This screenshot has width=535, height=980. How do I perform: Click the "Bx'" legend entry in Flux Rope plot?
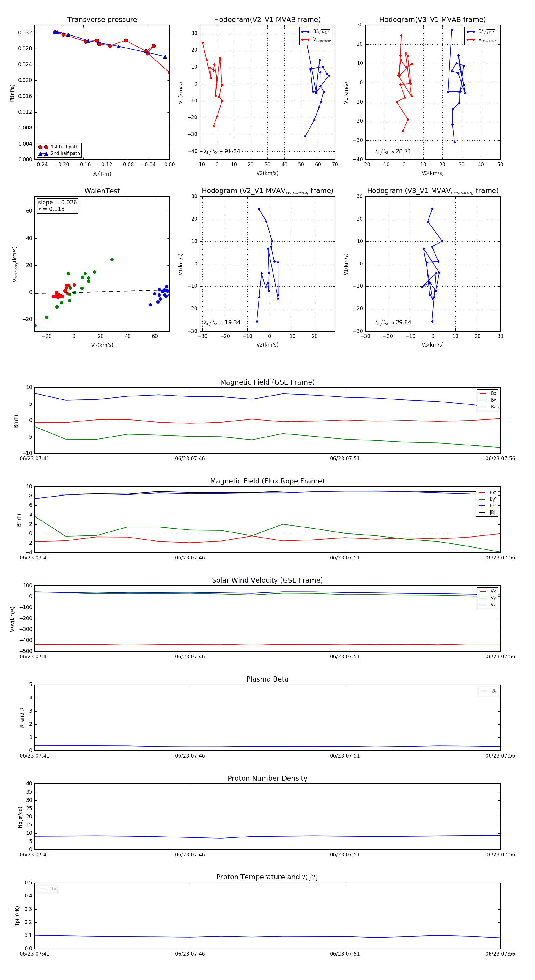point(487,493)
